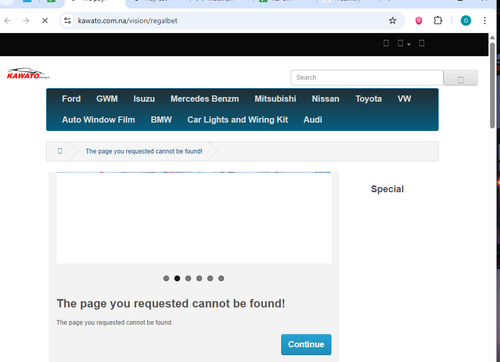The width and height of the screenshot is (500, 362).
Task: Click the first icon in black header bar
Action: [386, 43]
